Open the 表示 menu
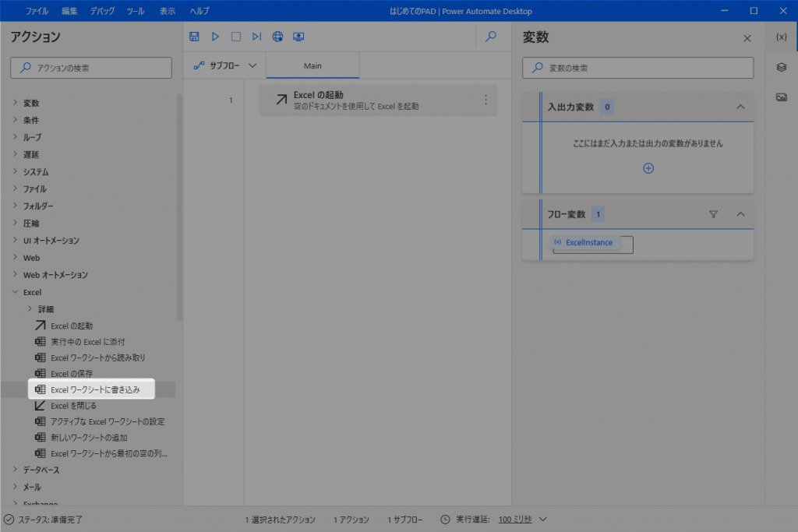Viewport: 798px width, 532px height. 167,11
